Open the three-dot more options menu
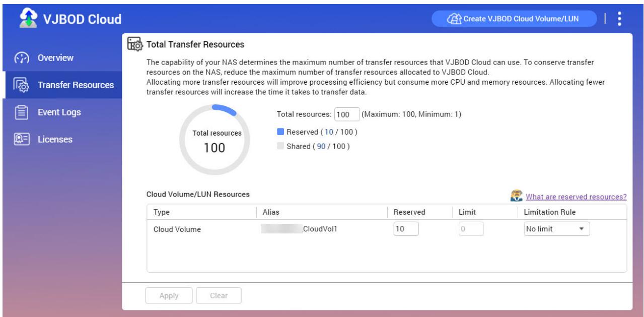Image resolution: width=644 pixels, height=317 pixels. 620,19
